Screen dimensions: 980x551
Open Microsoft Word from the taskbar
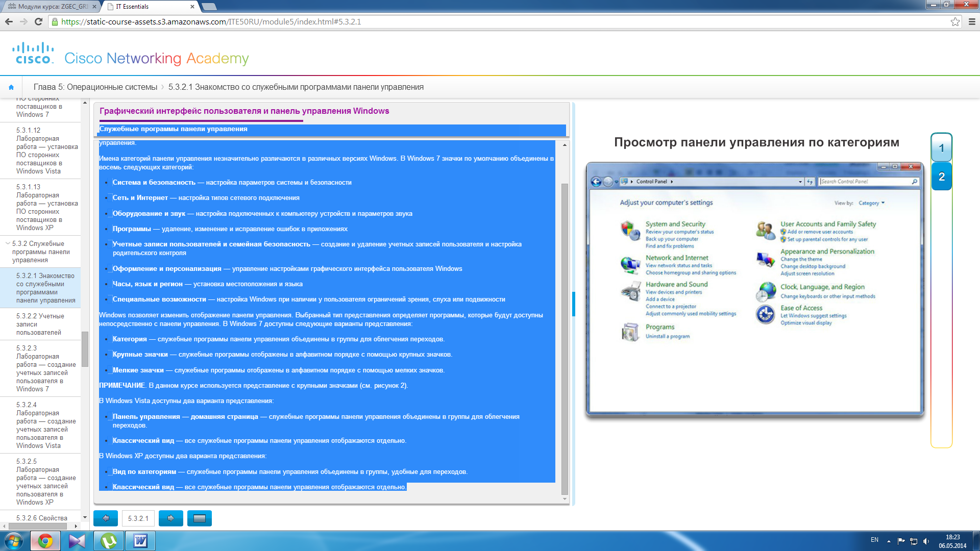tap(140, 541)
